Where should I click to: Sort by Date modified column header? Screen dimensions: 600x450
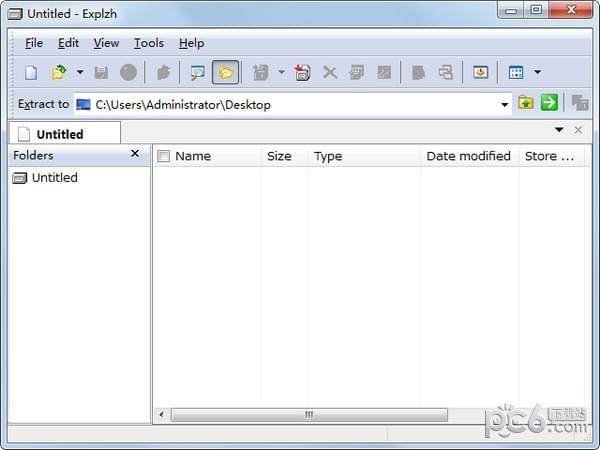(468, 156)
